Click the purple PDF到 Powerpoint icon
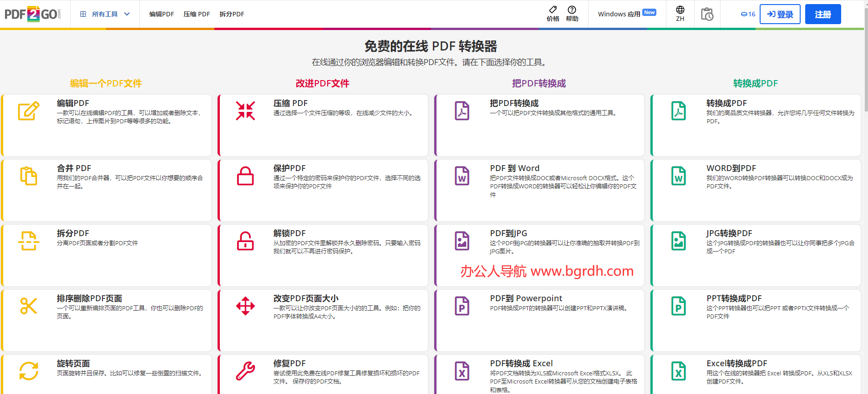Viewport: 868px width, 394px height. 462,306
